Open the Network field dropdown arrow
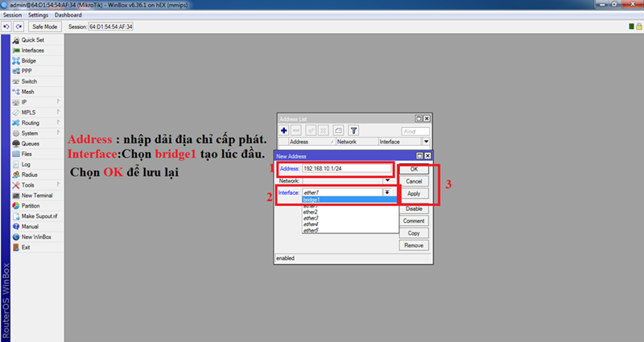The height and width of the screenshot is (342, 644). tap(386, 181)
